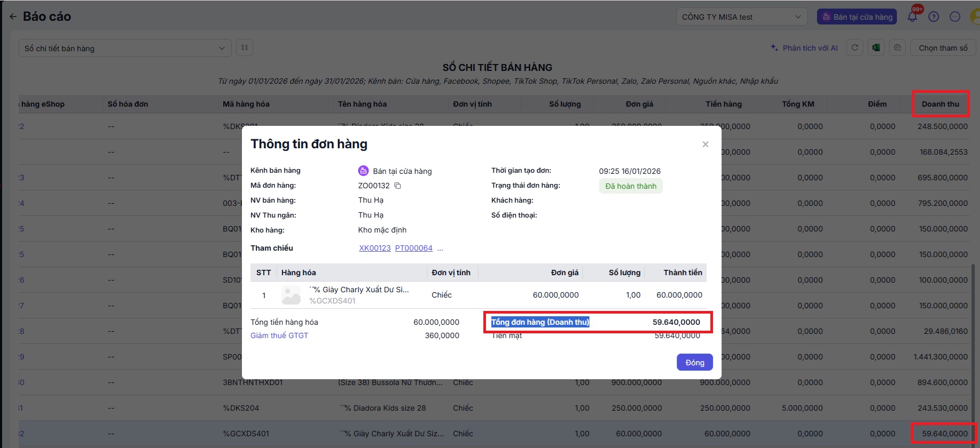980x448 pixels.
Task: Go back using the arrow beside Báo cáo
Action: tap(13, 17)
